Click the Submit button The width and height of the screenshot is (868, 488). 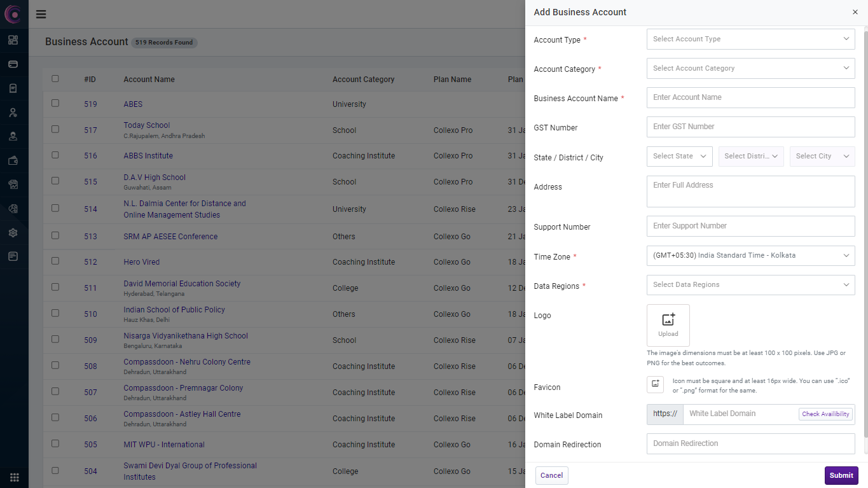coord(841,475)
